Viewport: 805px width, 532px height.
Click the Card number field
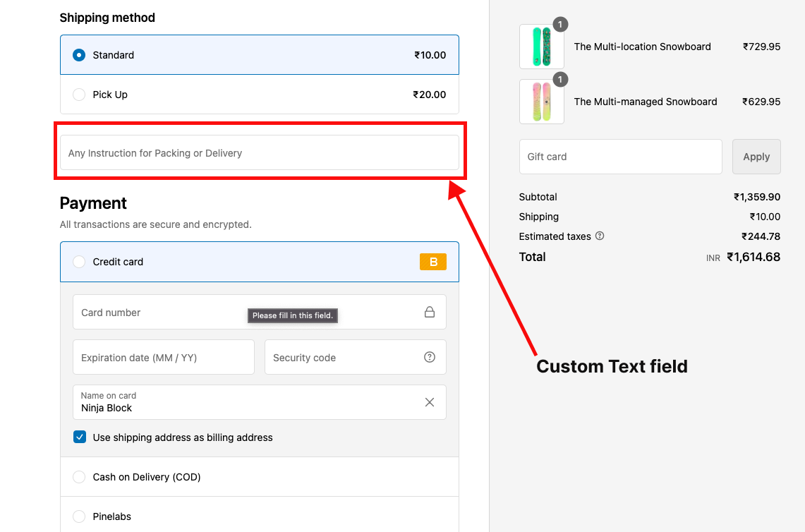coord(176,311)
